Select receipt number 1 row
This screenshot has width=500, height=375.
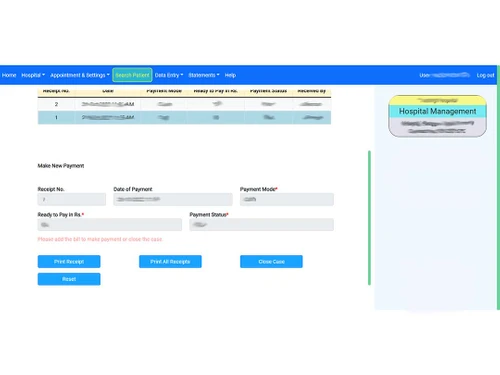[184, 118]
